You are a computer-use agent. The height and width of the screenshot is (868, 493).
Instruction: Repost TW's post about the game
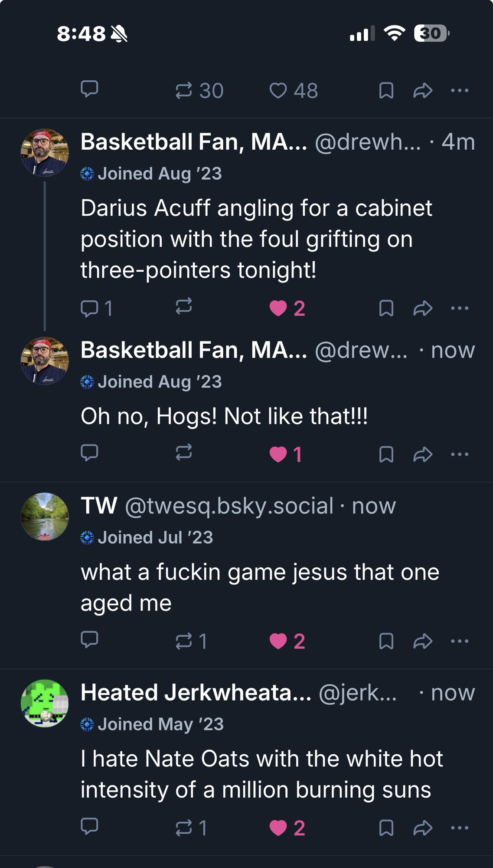(183, 641)
